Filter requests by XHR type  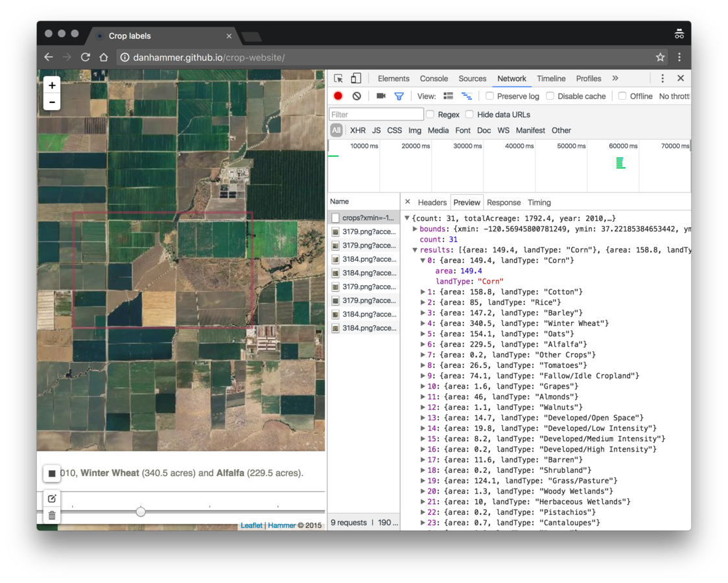(357, 130)
